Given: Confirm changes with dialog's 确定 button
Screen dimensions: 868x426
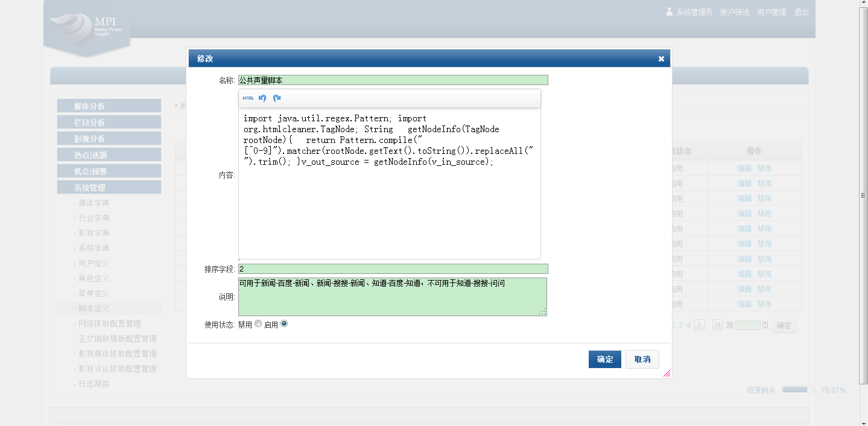Looking at the screenshot, I should click(x=604, y=360).
